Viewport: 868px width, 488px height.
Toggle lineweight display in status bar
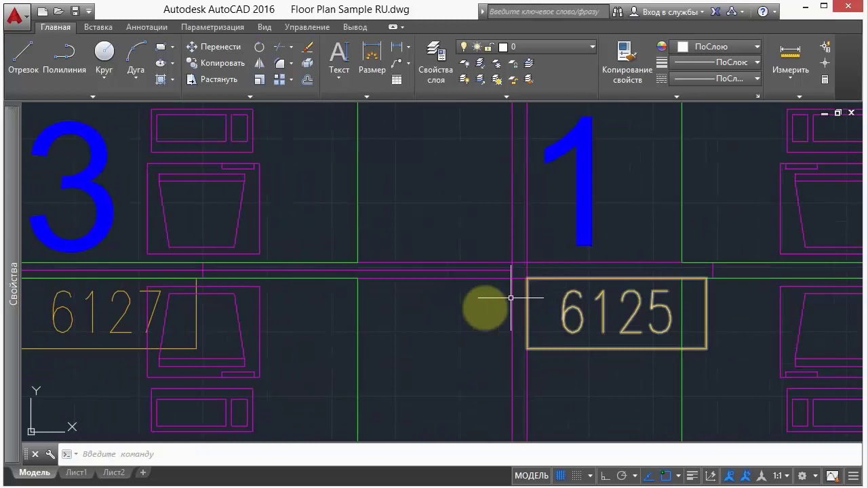[692, 476]
